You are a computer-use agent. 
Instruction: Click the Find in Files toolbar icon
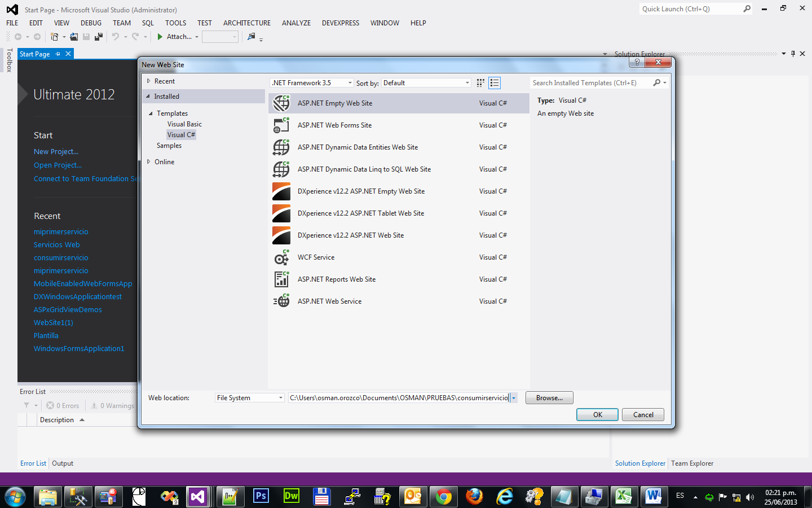coord(251,37)
